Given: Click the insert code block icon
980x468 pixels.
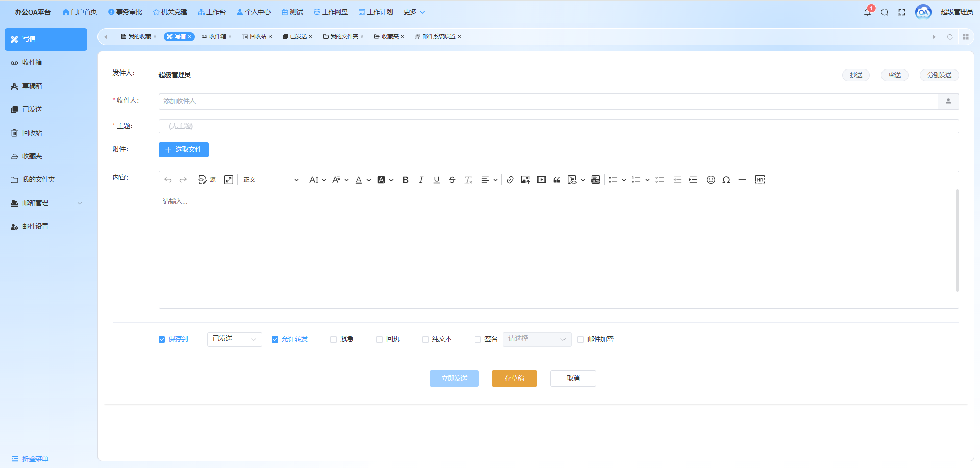Looking at the screenshot, I should [x=572, y=180].
